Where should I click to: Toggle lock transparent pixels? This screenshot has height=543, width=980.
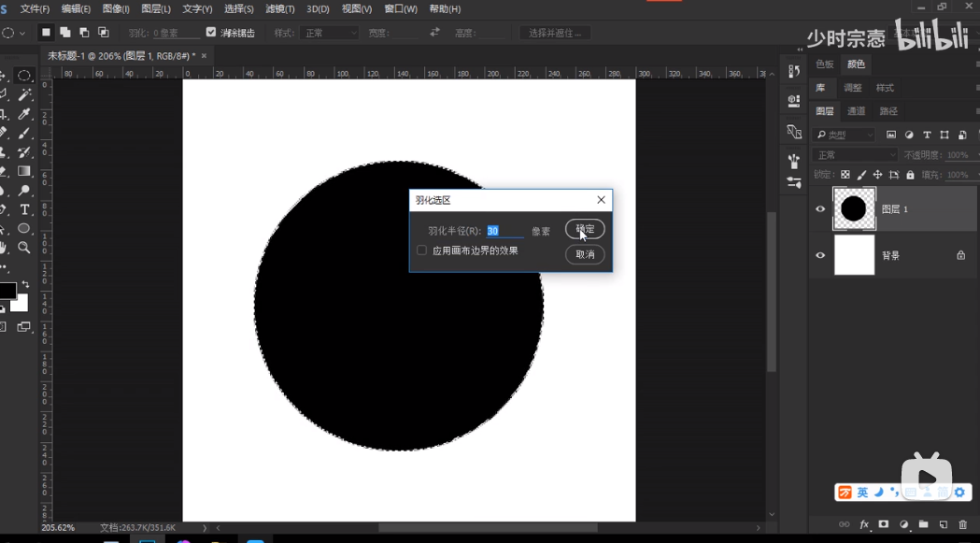click(x=845, y=175)
